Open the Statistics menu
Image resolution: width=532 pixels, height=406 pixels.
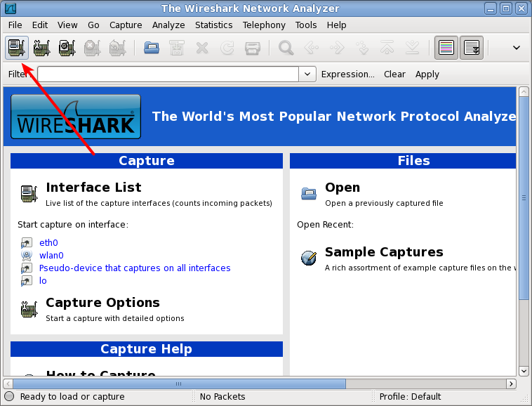[x=214, y=25]
